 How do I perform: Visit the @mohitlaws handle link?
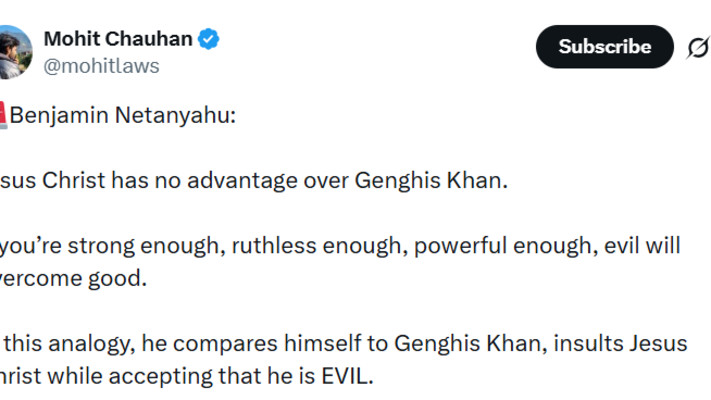pos(101,66)
